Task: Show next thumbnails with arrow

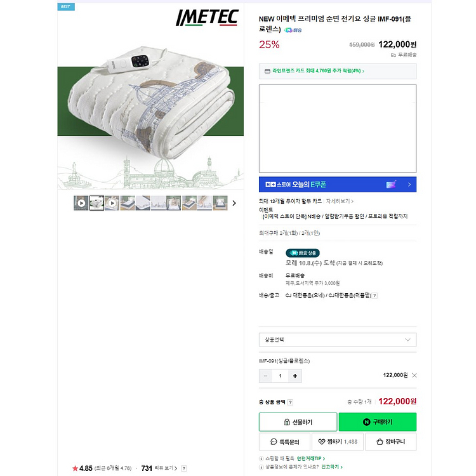Action: pos(234,203)
